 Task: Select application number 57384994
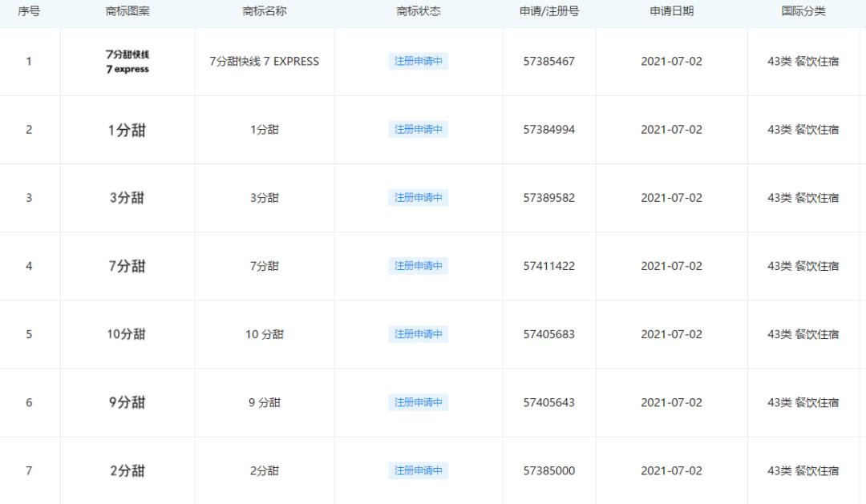[549, 130]
